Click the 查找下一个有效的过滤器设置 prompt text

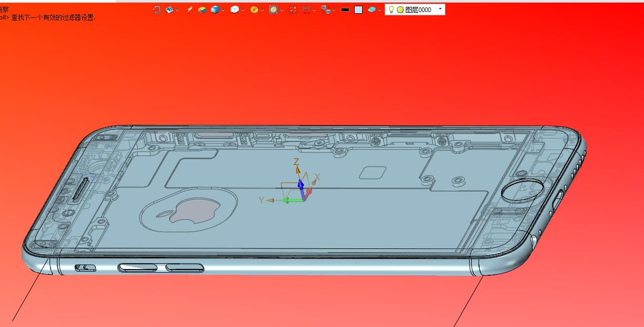tap(53, 17)
